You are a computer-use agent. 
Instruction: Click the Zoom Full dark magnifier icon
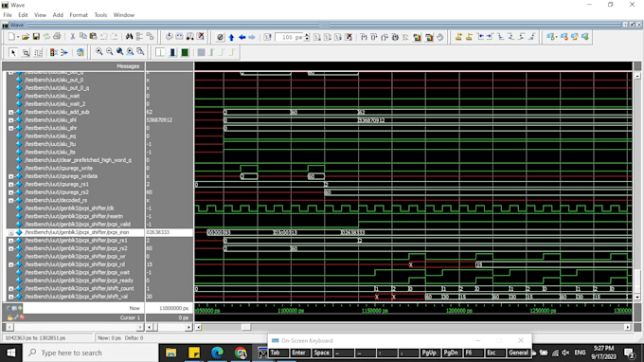pyautogui.click(x=119, y=52)
